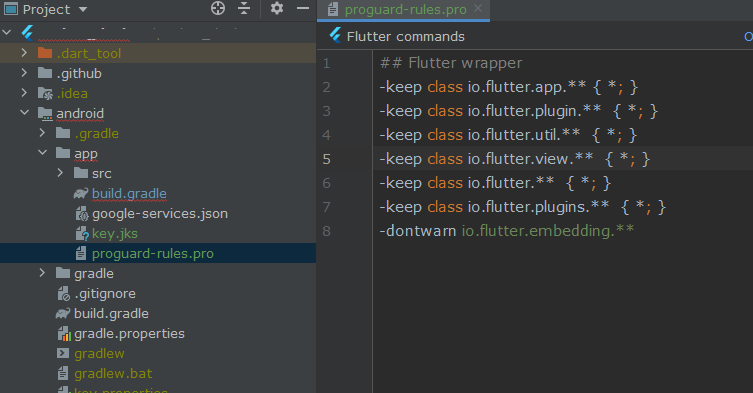The width and height of the screenshot is (753, 393).
Task: Click the google-services.json file icon
Action: click(82, 213)
